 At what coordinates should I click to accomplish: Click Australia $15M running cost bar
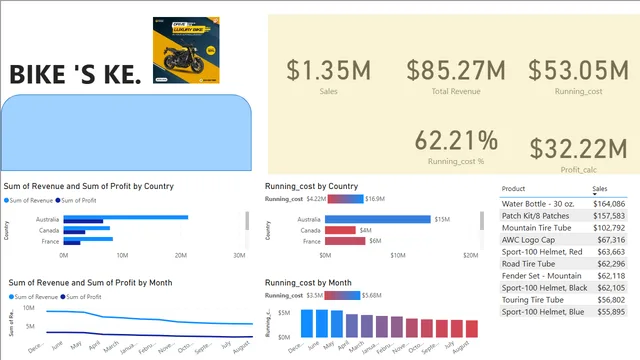pyautogui.click(x=378, y=219)
